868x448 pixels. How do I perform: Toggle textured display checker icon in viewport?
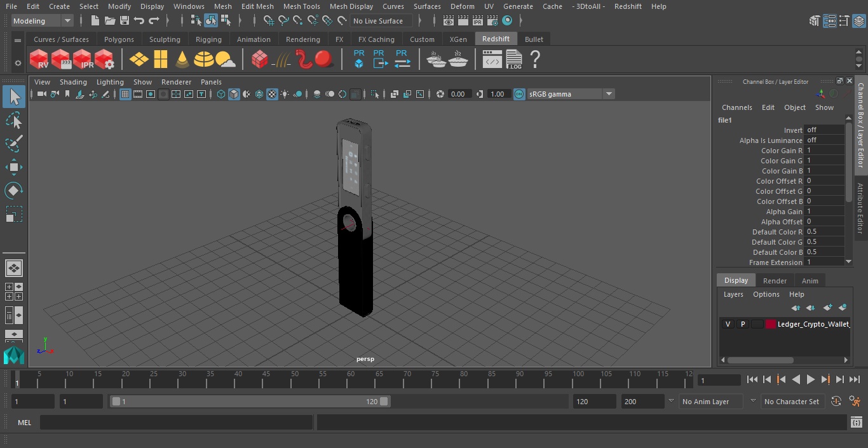pyautogui.click(x=272, y=94)
